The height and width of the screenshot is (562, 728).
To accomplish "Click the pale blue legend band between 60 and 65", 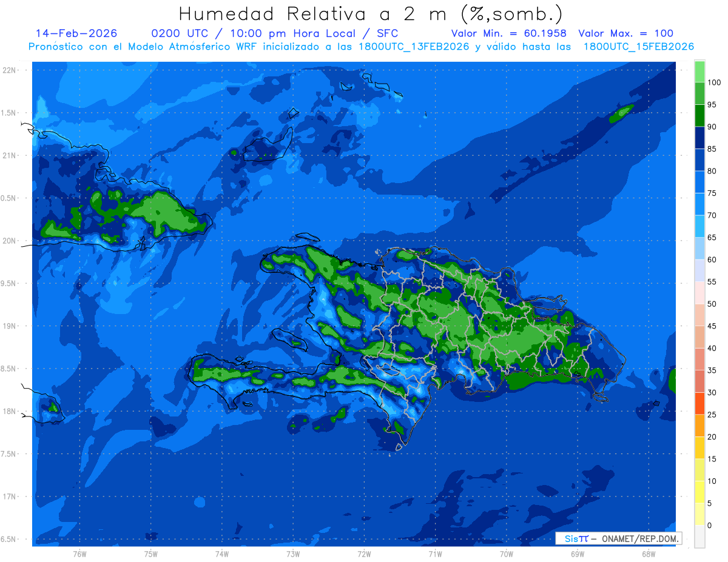I will (x=699, y=249).
